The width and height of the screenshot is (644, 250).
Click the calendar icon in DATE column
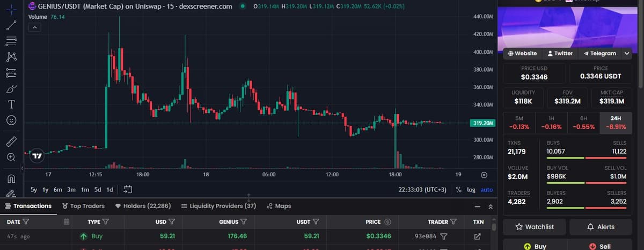click(x=67, y=222)
